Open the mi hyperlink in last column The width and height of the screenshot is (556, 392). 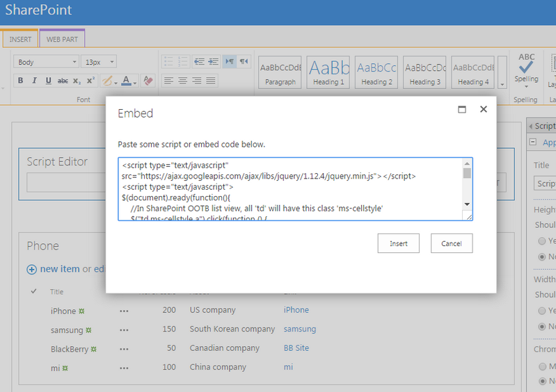tap(288, 367)
